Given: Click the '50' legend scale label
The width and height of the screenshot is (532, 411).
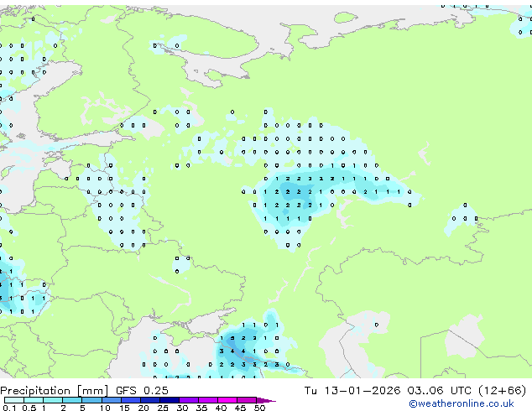Looking at the screenshot, I should (259, 408).
